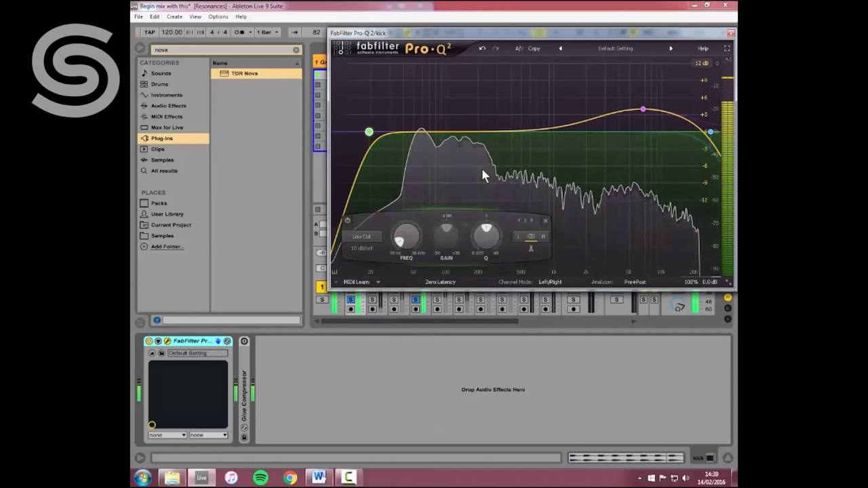The width and height of the screenshot is (868, 488).
Task: Open the View menu
Action: click(x=195, y=16)
